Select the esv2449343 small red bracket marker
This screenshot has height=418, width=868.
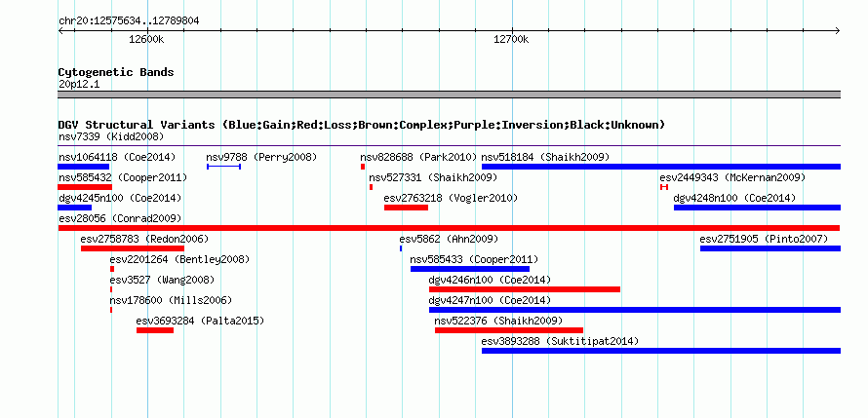pos(664,187)
